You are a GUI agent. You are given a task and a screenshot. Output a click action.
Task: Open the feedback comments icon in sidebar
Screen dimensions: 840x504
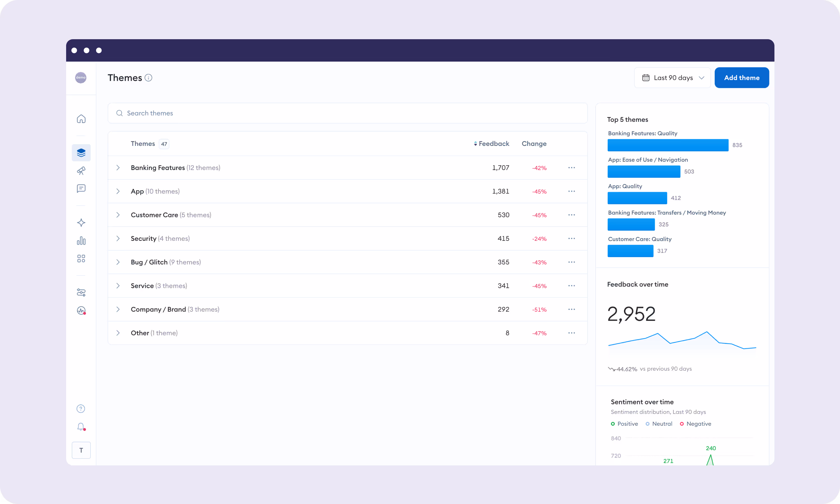(x=81, y=188)
